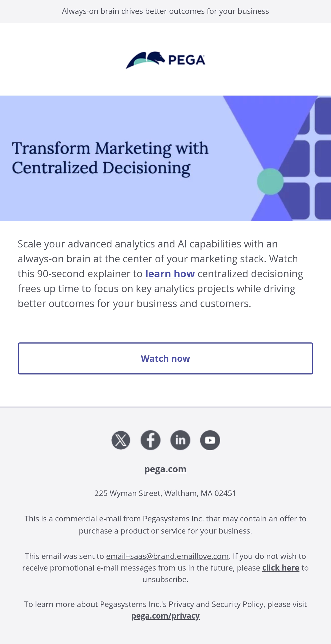331x644 pixels.
Task: Follow the learn how link
Action: coord(170,274)
